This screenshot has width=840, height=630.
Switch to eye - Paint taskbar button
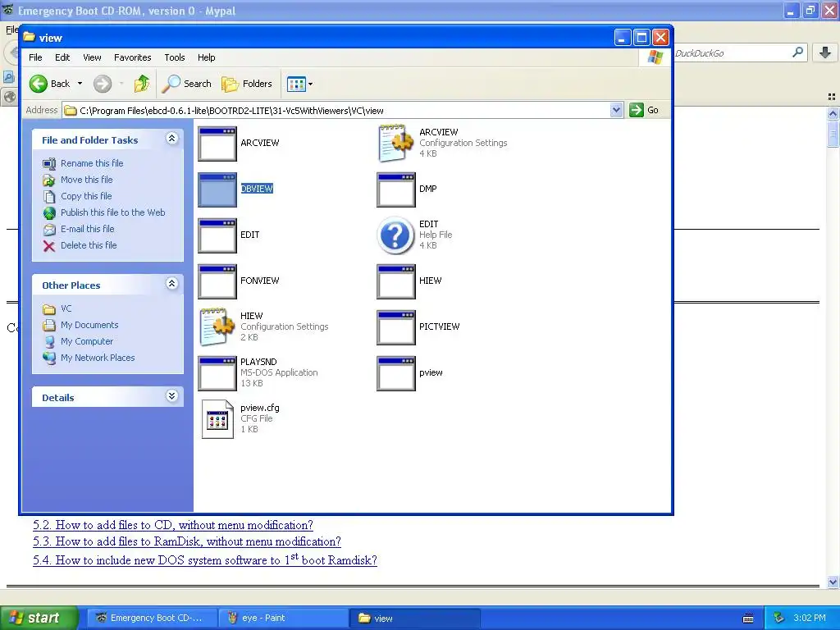(283, 618)
